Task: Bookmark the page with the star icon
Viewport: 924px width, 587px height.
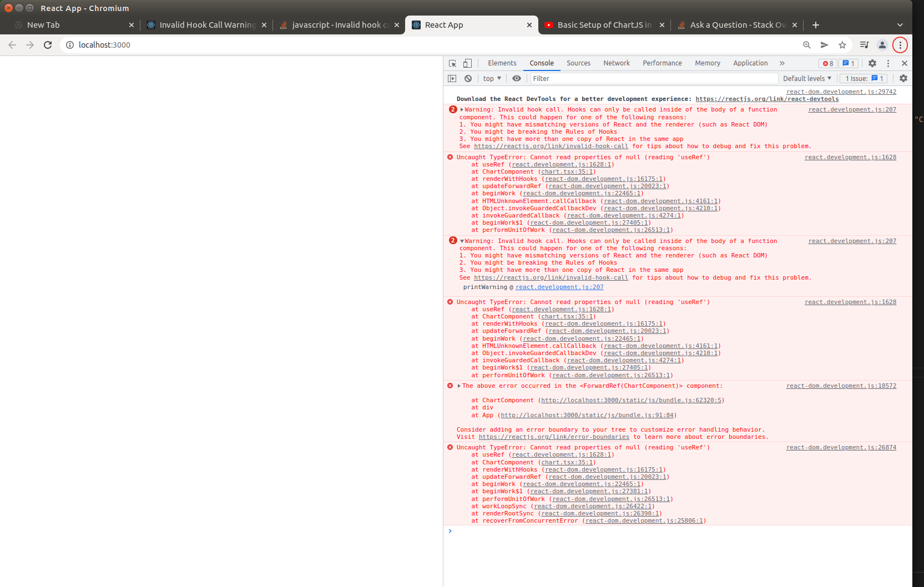Action: click(x=843, y=45)
